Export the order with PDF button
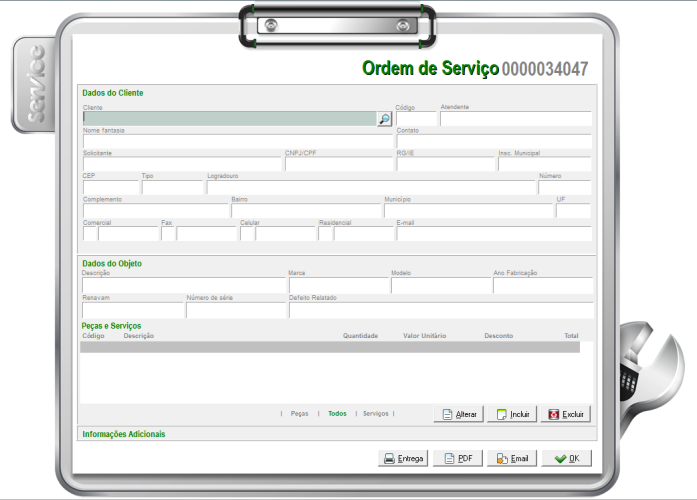This screenshot has height=500, width=697. [458, 458]
